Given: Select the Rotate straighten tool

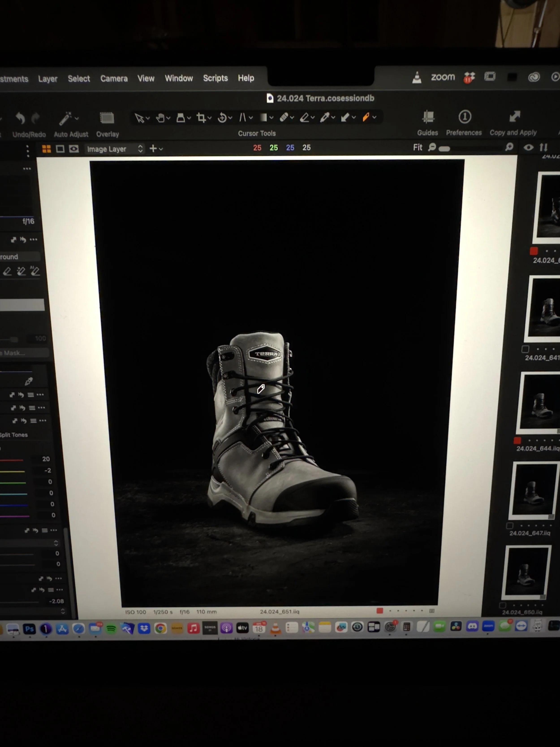Looking at the screenshot, I should click(x=222, y=118).
